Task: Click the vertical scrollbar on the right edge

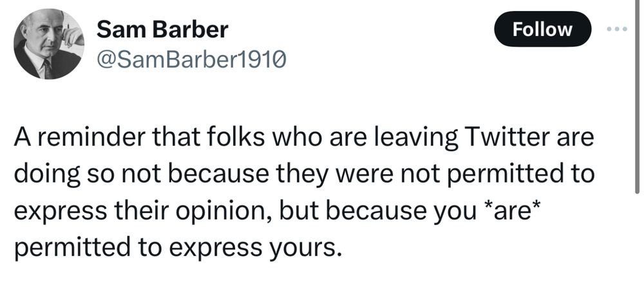Action: tap(637, 95)
